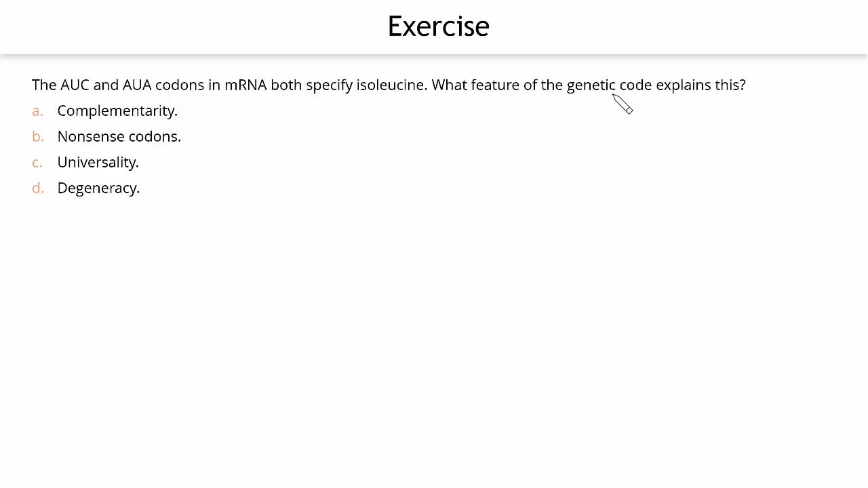The height and width of the screenshot is (488, 868).
Task: Click the word "isoleucine" in the question
Action: [390, 85]
